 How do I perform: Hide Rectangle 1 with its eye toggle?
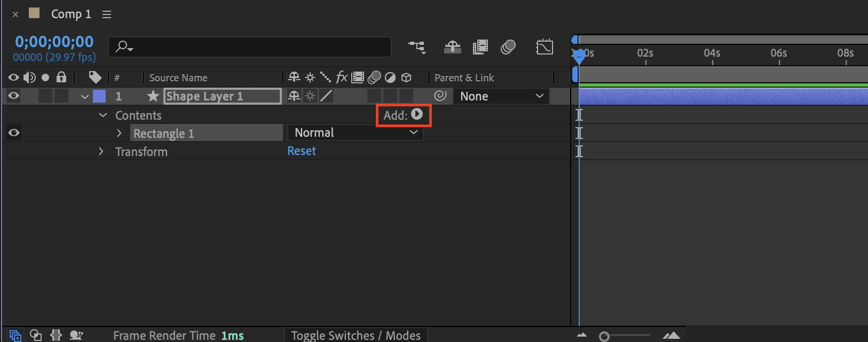[14, 133]
